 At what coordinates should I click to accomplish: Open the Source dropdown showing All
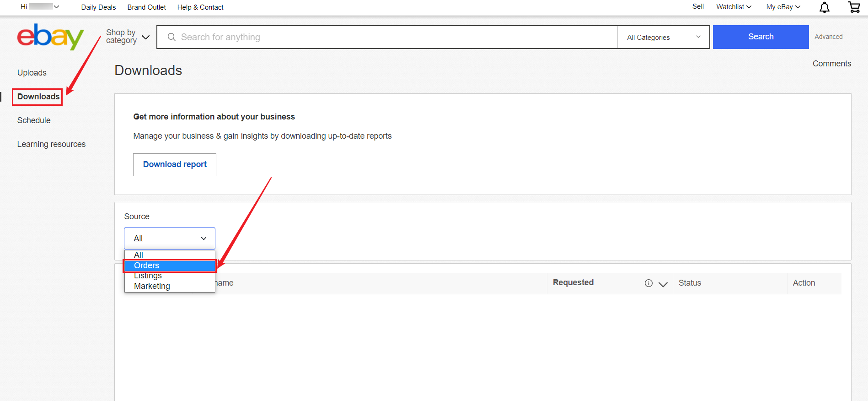point(170,238)
